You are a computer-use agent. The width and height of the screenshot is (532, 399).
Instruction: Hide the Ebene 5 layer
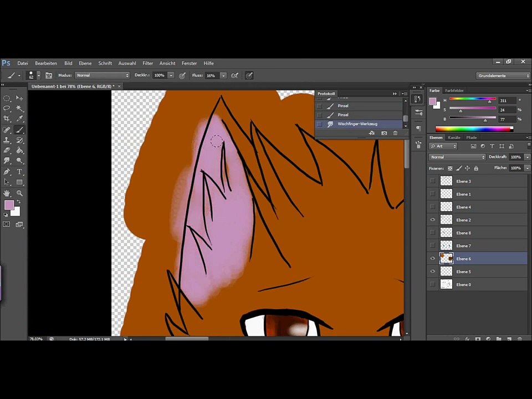click(432, 272)
